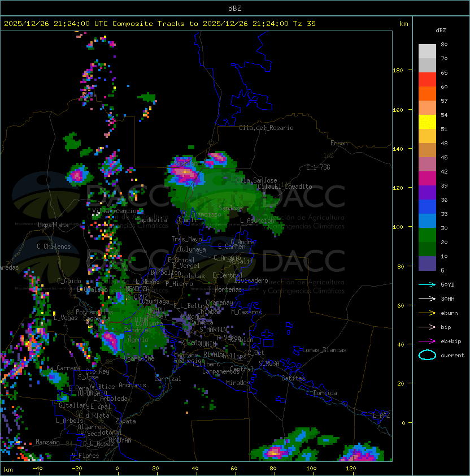Image resolution: width=470 pixels, height=476 pixels.
Task: Click the '50YD' legend label
Action: point(447,285)
